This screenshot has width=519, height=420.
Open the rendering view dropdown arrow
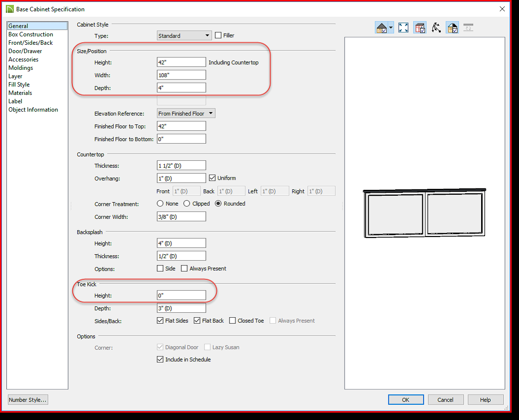point(391,28)
